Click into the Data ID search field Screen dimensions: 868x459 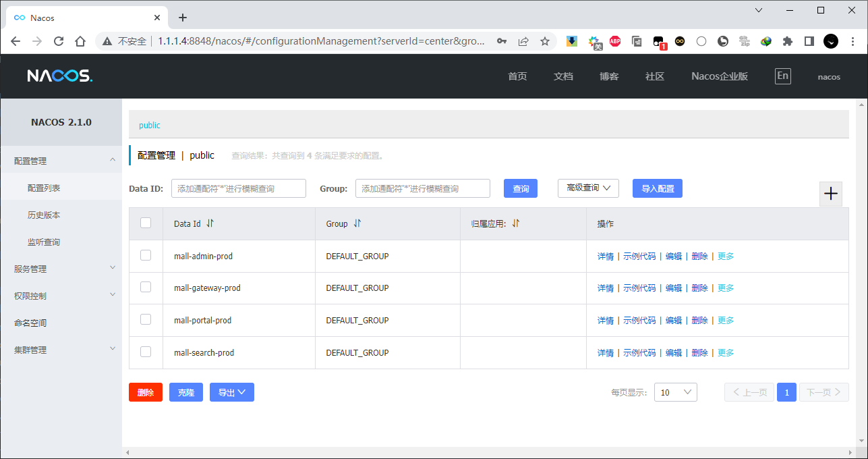click(x=239, y=189)
